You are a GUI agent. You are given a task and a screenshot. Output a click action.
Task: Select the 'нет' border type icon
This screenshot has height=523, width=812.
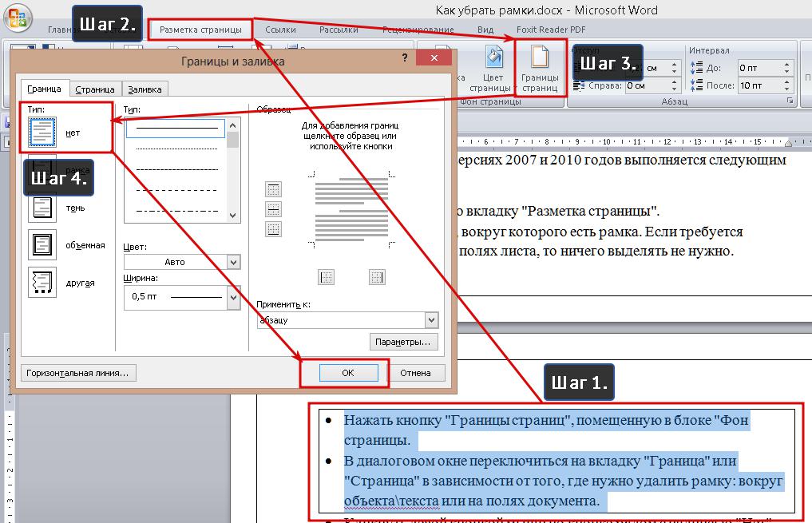[x=42, y=132]
